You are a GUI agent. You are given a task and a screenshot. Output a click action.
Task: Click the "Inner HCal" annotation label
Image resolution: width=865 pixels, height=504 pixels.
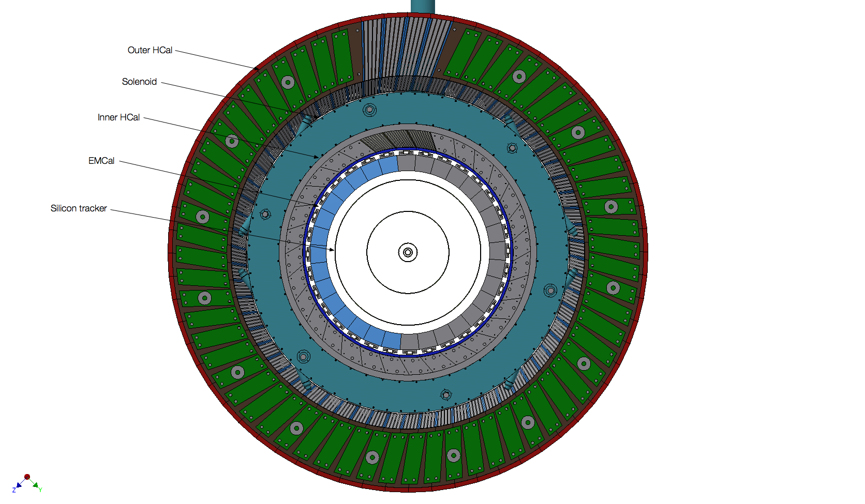click(118, 117)
